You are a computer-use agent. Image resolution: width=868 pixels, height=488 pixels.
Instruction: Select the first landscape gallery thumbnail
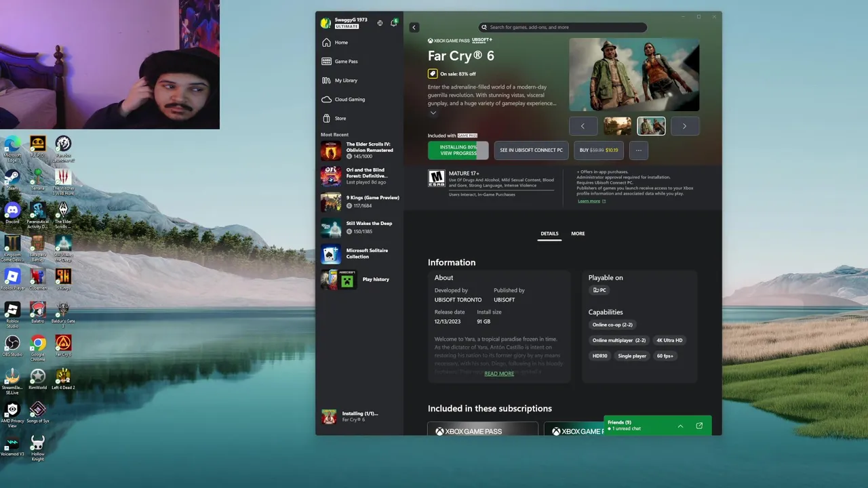pos(617,126)
